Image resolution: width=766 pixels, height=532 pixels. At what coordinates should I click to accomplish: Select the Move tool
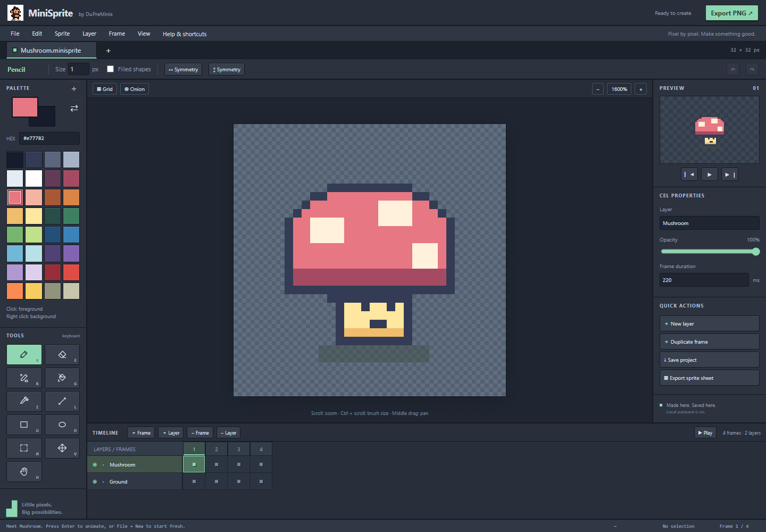62,448
